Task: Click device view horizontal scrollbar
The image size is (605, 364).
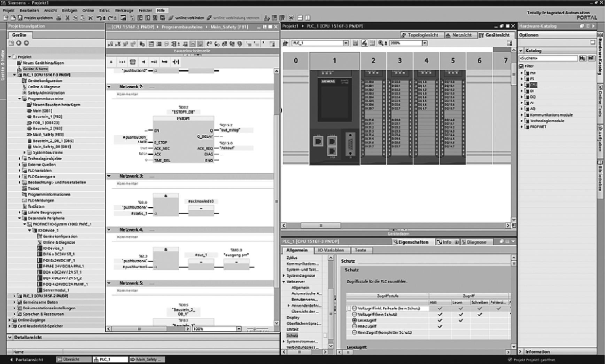Action: [x=396, y=225]
